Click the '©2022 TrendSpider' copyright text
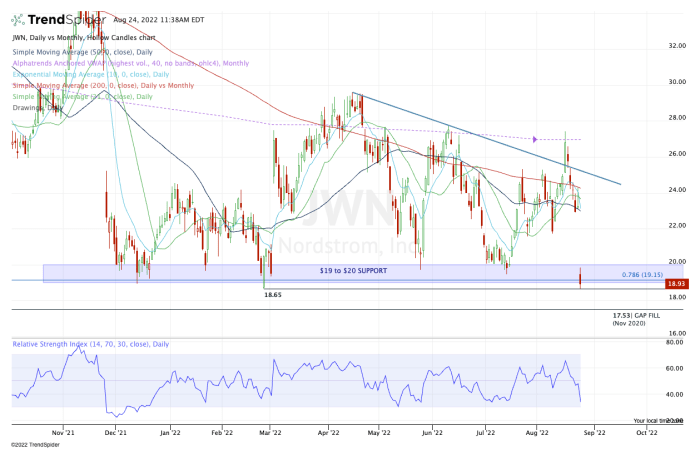700x450 pixels. 35,445
